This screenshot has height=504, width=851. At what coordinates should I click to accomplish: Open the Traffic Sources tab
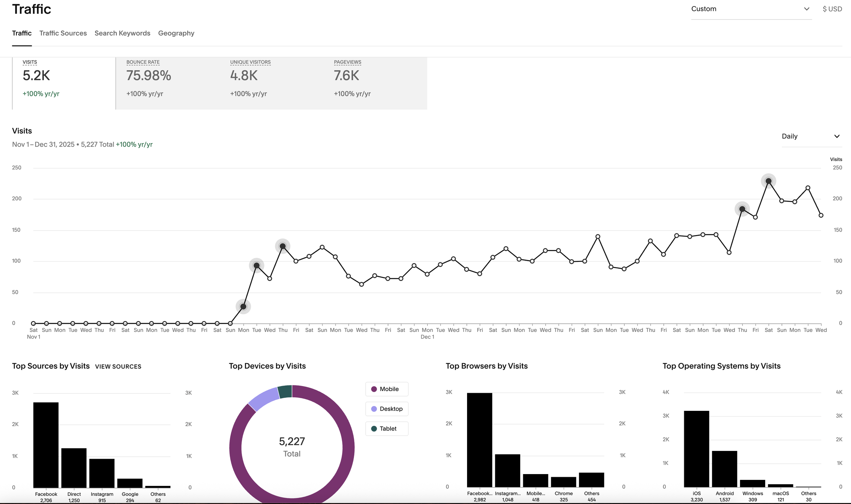point(63,33)
